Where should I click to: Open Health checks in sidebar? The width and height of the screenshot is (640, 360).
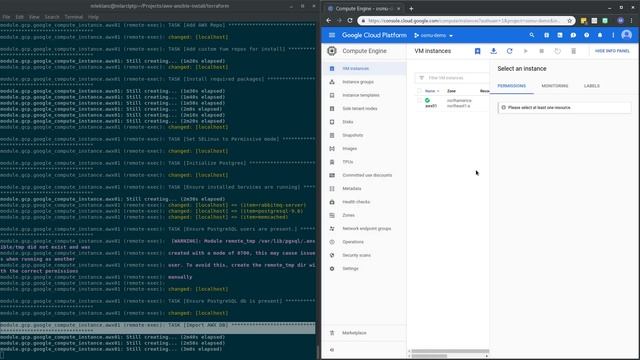tap(356, 202)
